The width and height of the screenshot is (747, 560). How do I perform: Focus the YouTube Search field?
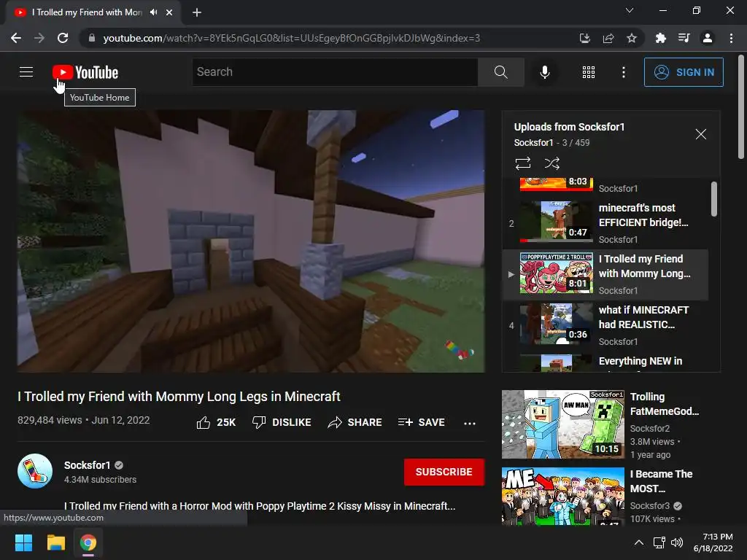coord(335,72)
